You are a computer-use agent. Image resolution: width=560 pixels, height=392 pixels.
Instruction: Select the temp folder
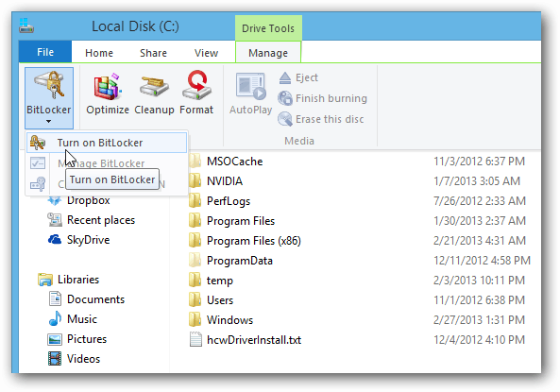(x=220, y=281)
